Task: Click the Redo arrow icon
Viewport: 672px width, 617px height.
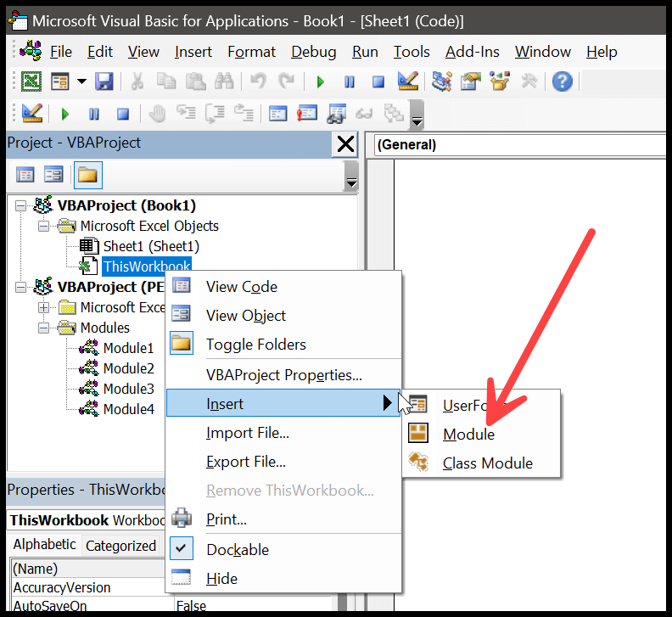Action: [x=286, y=81]
